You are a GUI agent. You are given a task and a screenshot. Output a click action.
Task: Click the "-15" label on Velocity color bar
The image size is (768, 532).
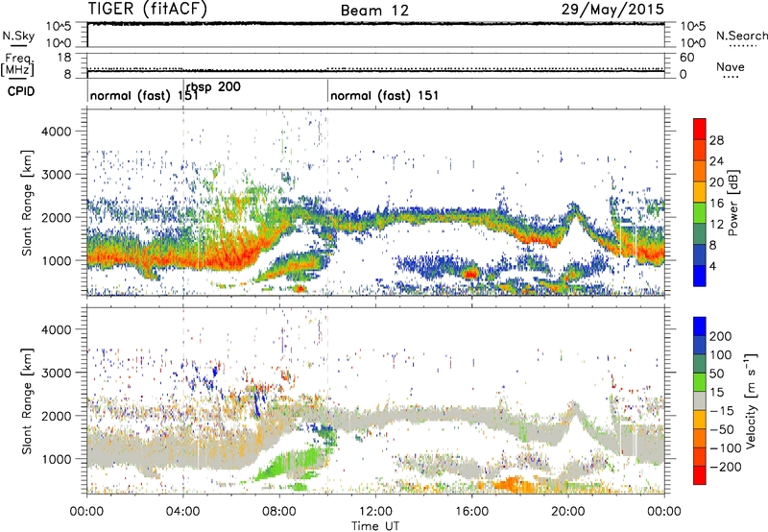[722, 411]
